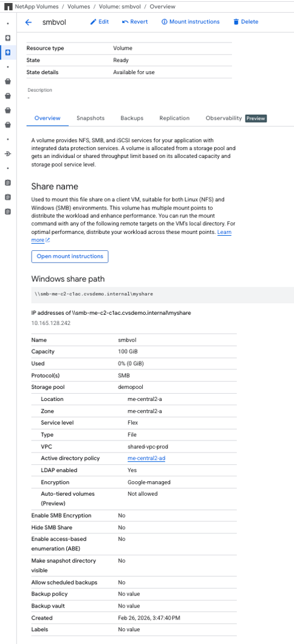This screenshot has width=294, height=644.
Task: Open the Backups tab
Action: (132, 118)
